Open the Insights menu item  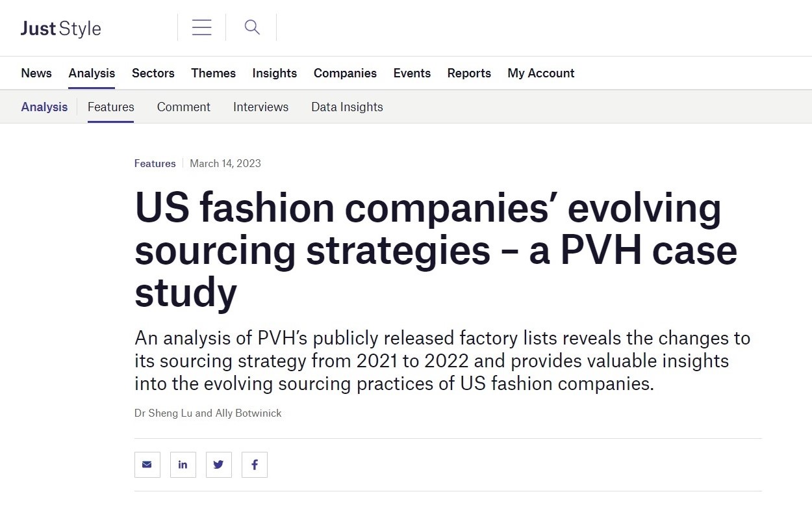click(275, 73)
